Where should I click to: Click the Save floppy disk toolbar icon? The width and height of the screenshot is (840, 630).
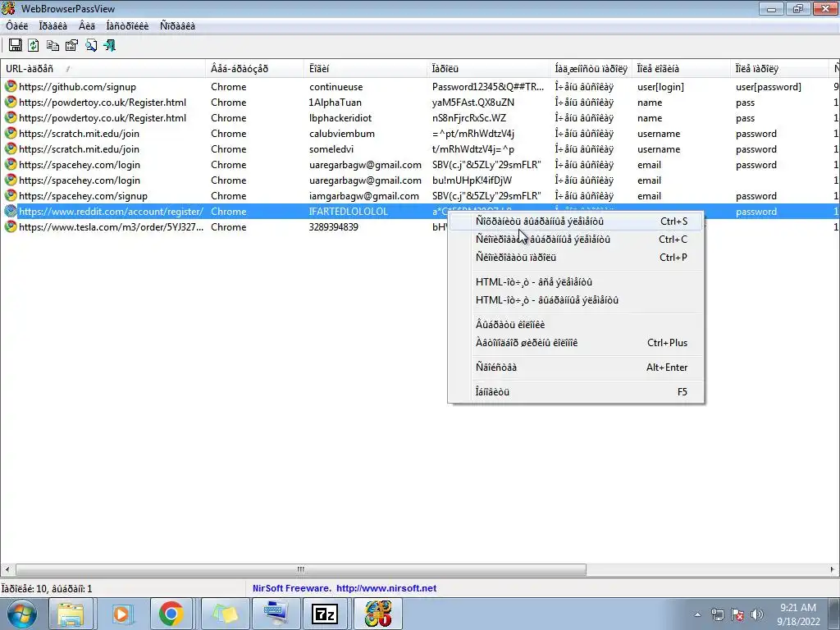[x=15, y=46]
